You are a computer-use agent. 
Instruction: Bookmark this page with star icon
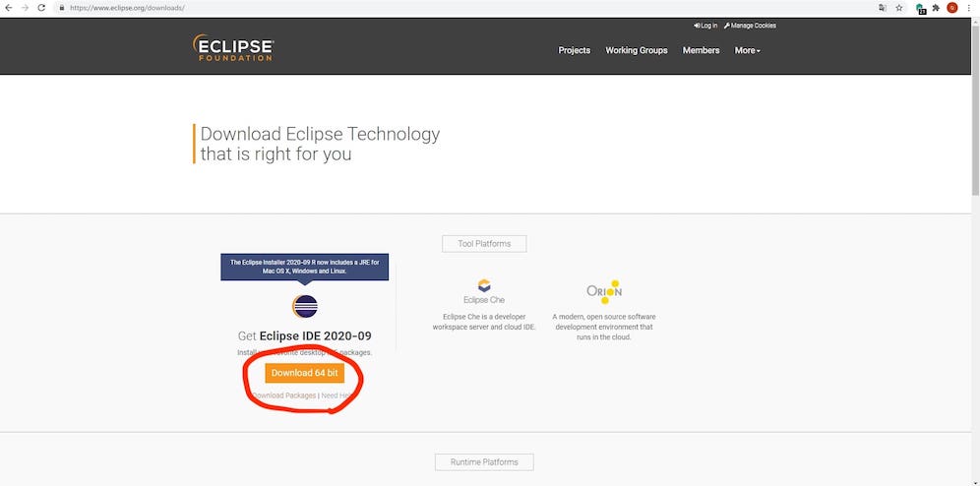pyautogui.click(x=898, y=8)
